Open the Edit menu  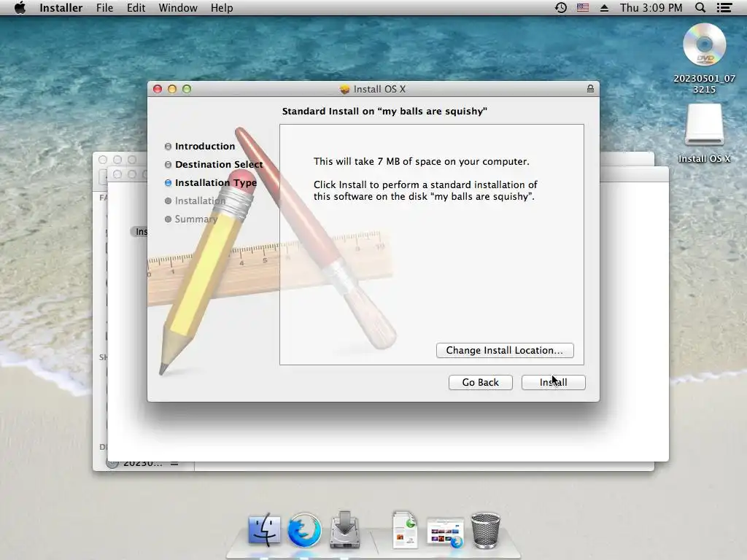[x=136, y=8]
